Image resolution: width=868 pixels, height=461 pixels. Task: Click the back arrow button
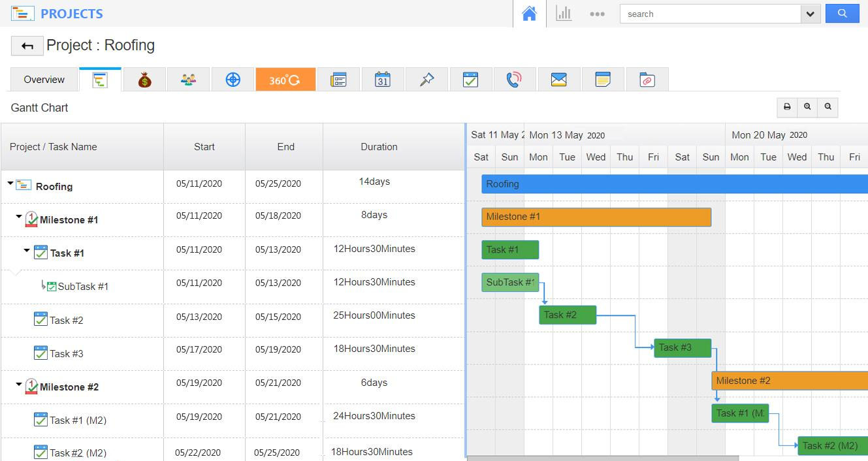click(x=27, y=46)
